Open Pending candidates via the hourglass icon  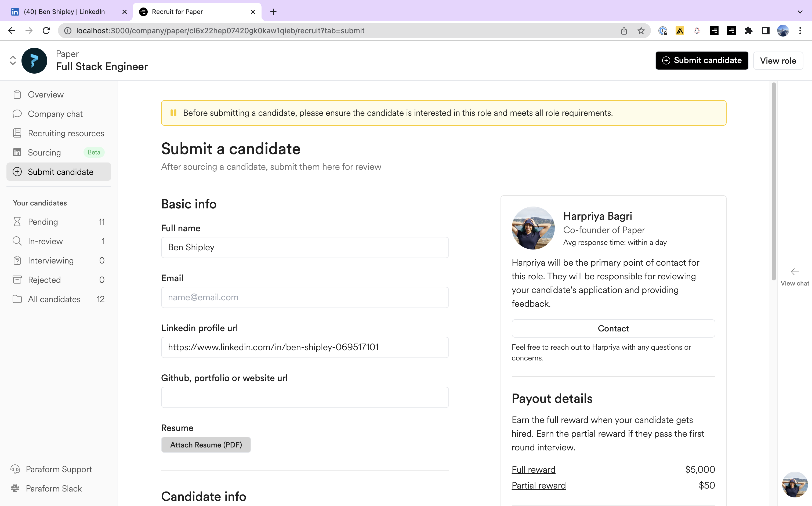coord(17,222)
